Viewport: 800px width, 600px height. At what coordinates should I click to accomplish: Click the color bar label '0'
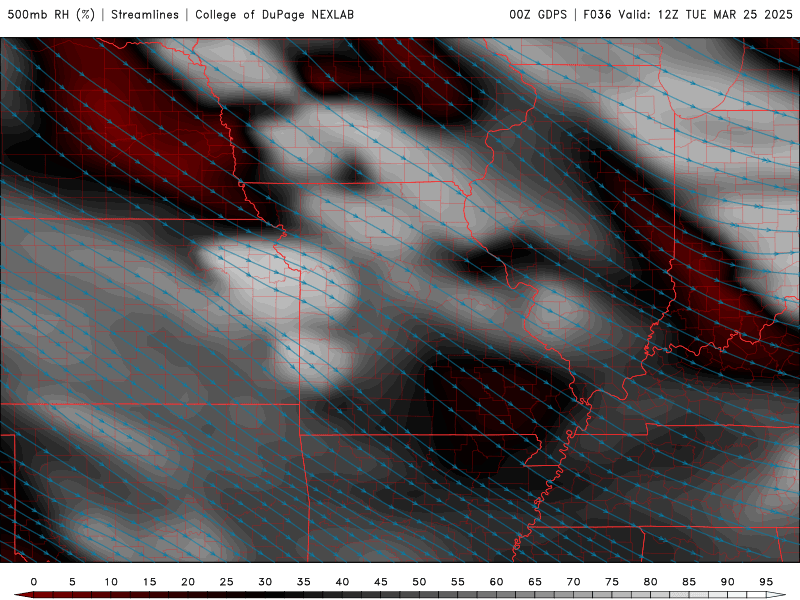(34, 582)
